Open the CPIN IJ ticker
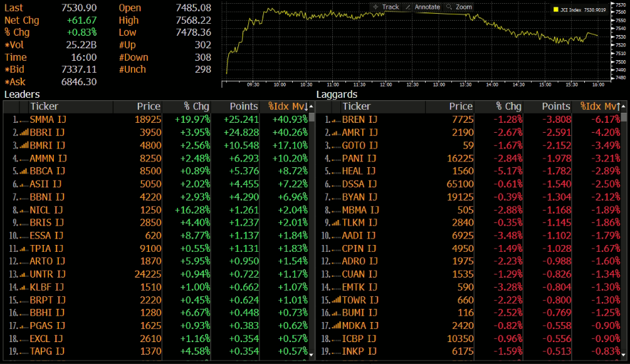The height and width of the screenshot is (364, 630). pos(359,248)
